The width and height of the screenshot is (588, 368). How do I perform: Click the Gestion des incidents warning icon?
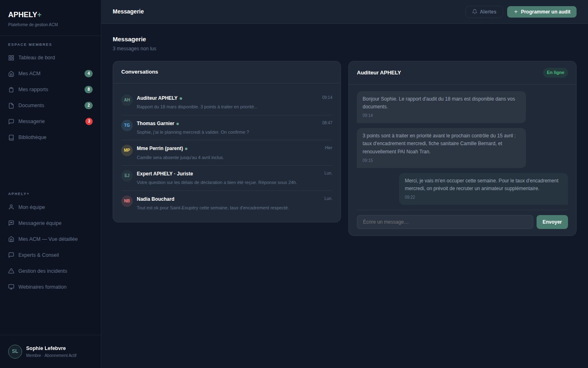click(11, 271)
